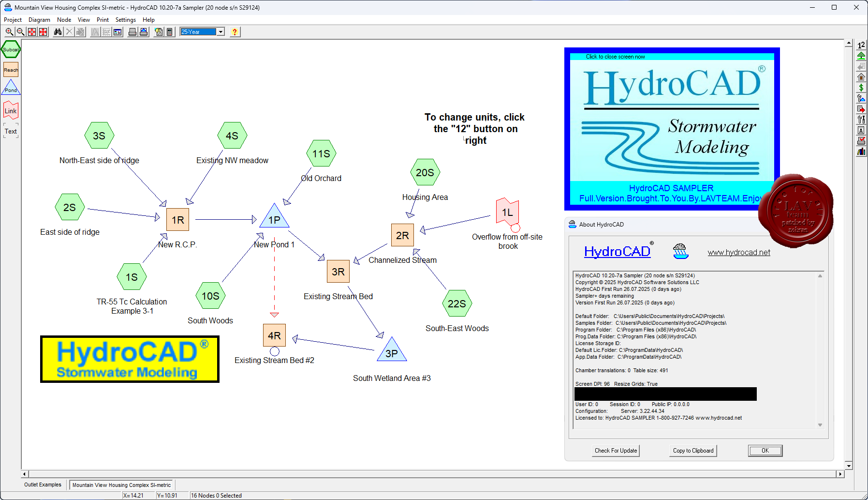Click the Zoom In magnifier tool
This screenshot has height=500, width=868.
point(9,32)
